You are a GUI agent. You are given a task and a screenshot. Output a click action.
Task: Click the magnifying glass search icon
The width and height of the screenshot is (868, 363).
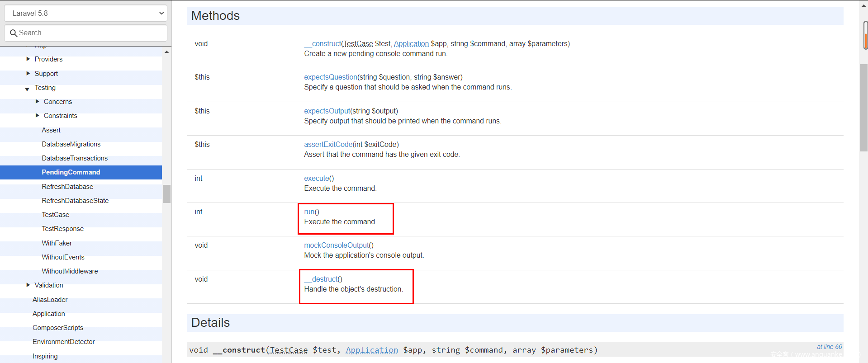click(14, 33)
